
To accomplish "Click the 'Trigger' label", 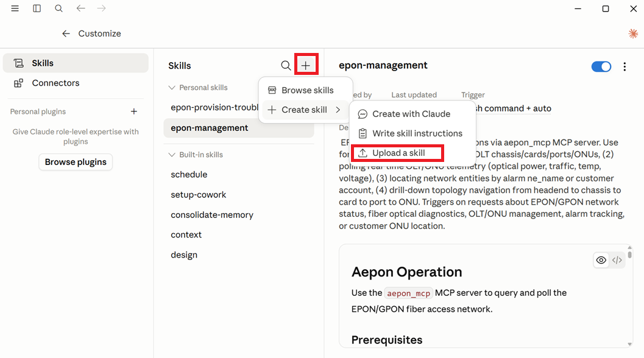I will tap(473, 95).
